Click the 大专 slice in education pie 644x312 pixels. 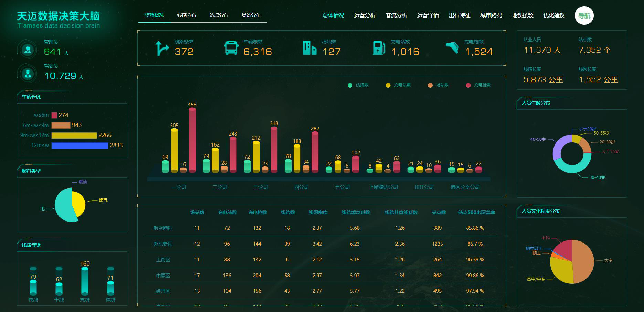[583, 261]
